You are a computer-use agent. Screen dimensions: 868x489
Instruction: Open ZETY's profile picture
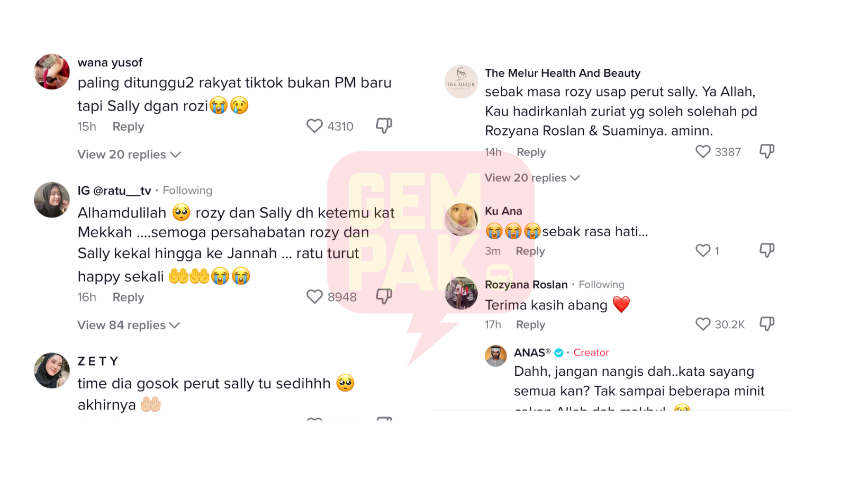tap(52, 370)
